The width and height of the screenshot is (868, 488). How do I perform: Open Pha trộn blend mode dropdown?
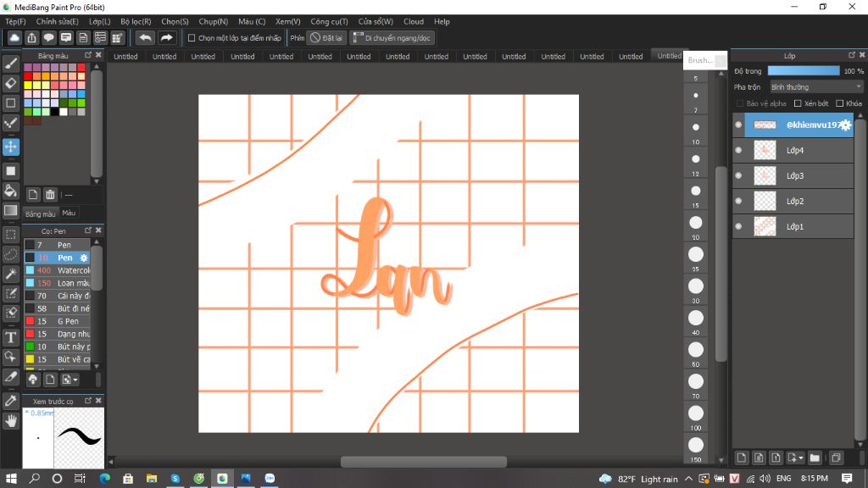pyautogui.click(x=816, y=87)
